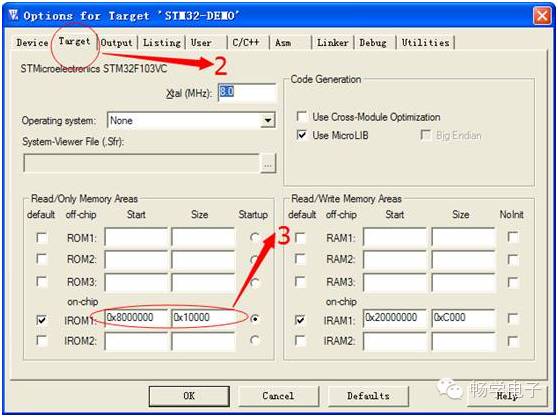The height and width of the screenshot is (417, 558).
Task: Open the Device tab
Action: 32,43
